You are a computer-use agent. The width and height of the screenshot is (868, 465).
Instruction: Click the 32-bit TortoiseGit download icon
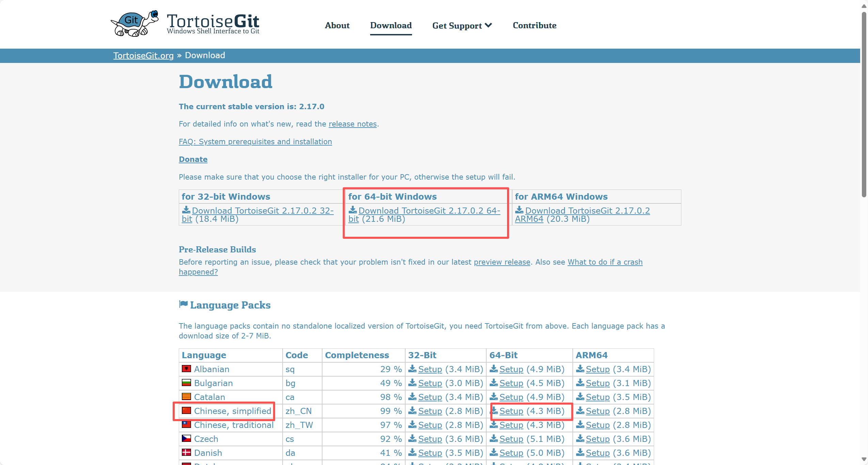pos(186,210)
